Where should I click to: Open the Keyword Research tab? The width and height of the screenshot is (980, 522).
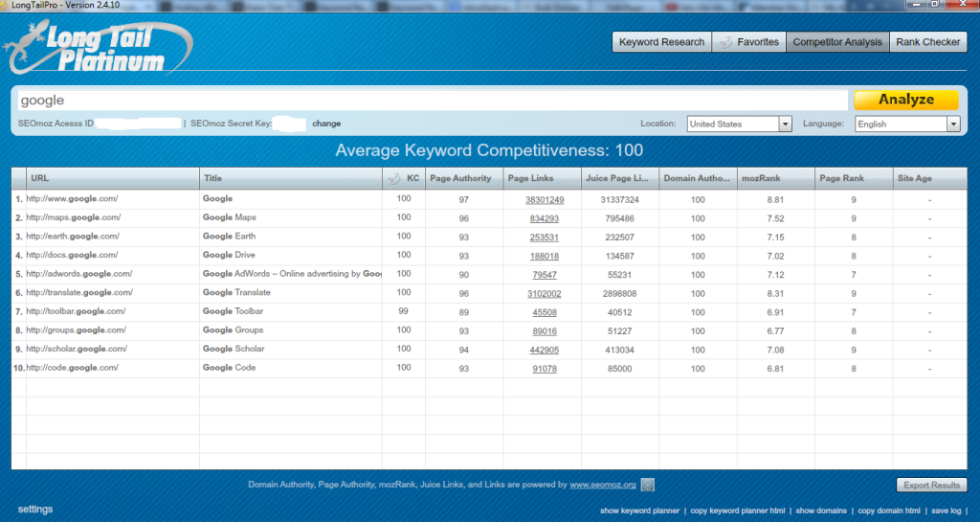point(661,42)
